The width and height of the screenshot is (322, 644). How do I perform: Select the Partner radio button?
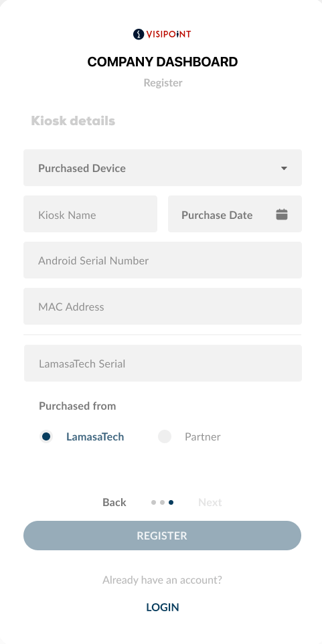tap(165, 436)
